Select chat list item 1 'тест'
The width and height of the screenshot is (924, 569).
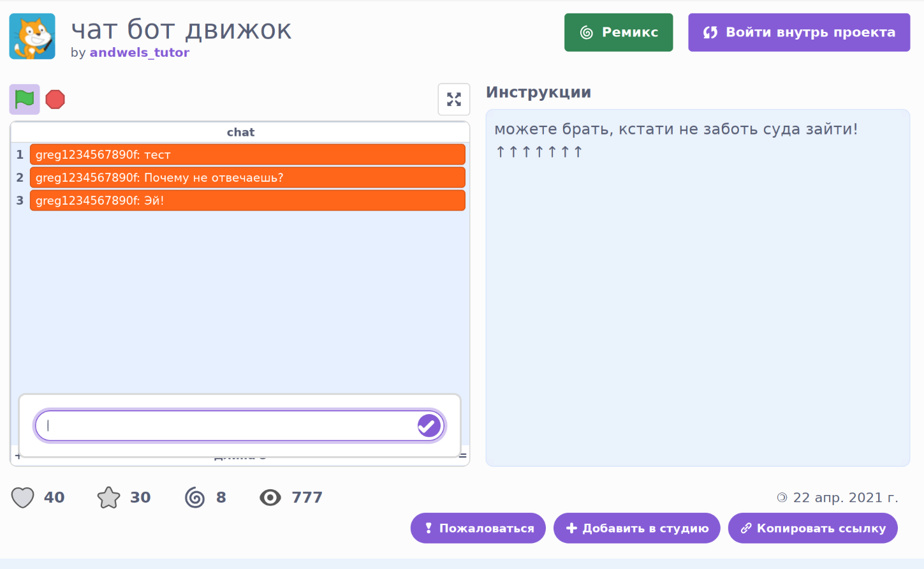tap(247, 154)
